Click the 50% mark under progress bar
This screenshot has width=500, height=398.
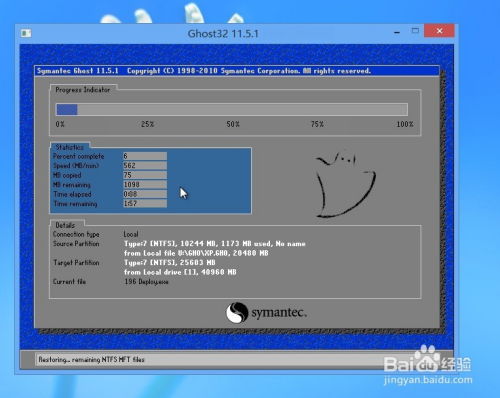click(x=233, y=124)
